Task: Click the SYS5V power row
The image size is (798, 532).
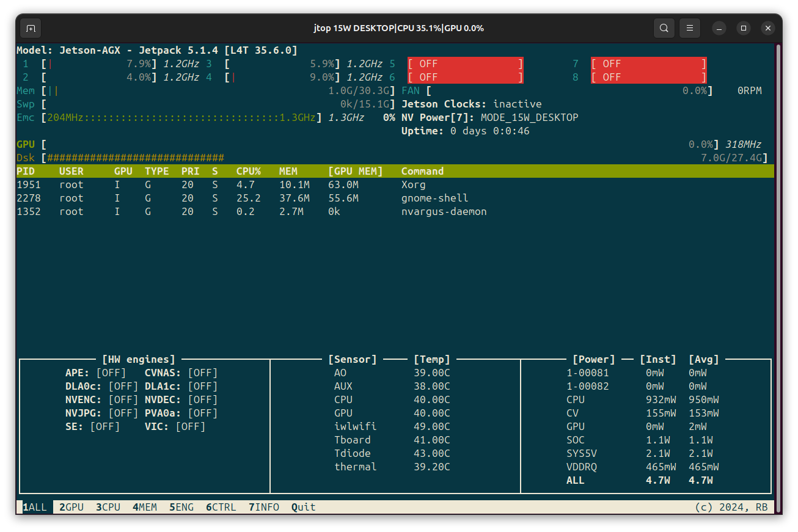Action: [640, 453]
